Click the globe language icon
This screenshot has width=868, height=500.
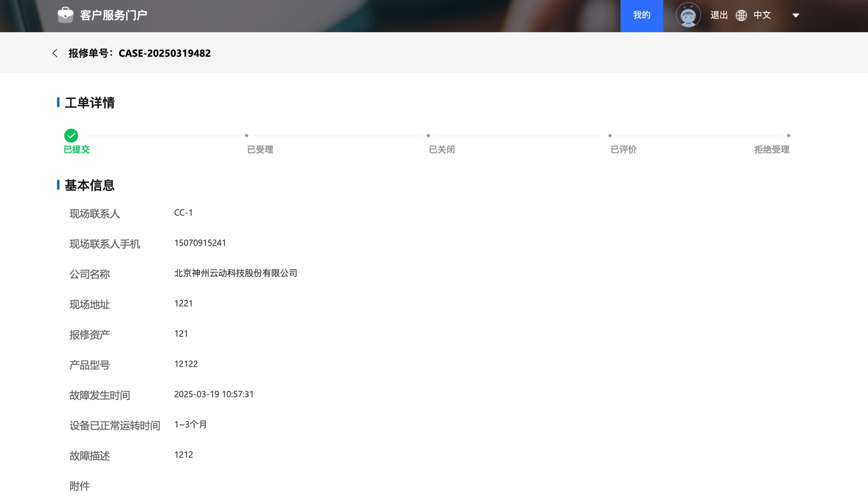click(x=741, y=15)
